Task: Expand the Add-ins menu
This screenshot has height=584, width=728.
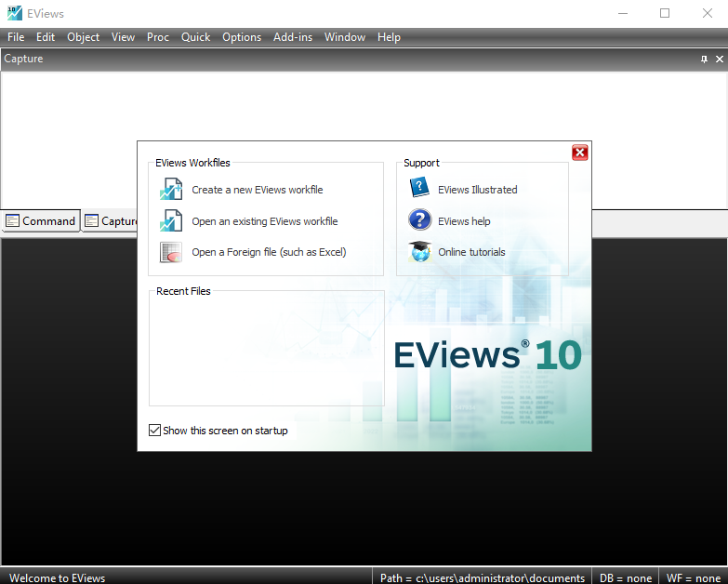Action: click(x=293, y=37)
